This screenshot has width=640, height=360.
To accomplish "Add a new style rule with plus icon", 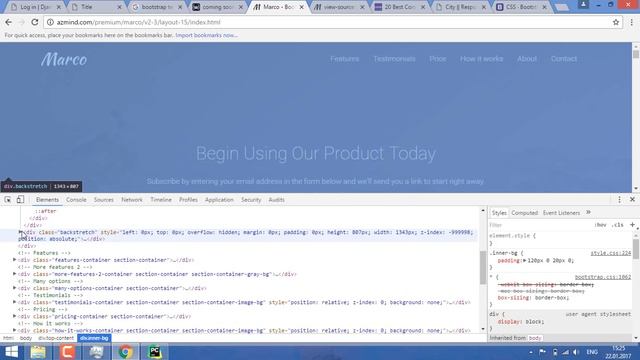I will (x=632, y=224).
